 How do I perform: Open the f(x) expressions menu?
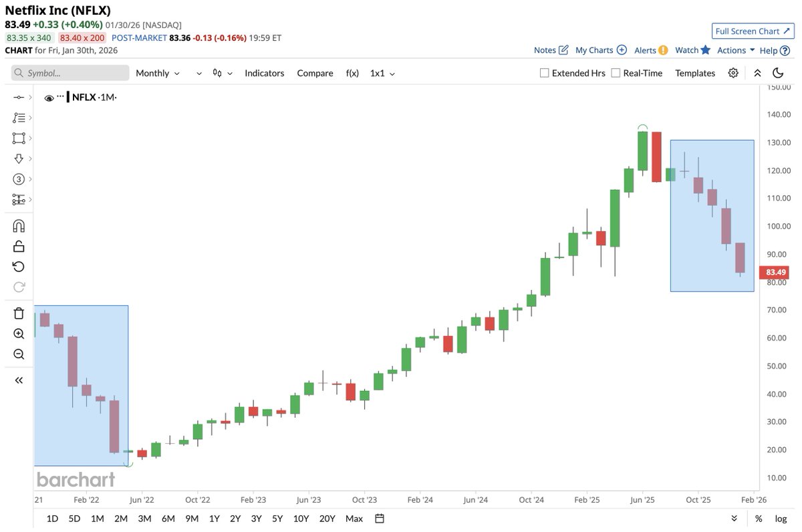tap(352, 73)
